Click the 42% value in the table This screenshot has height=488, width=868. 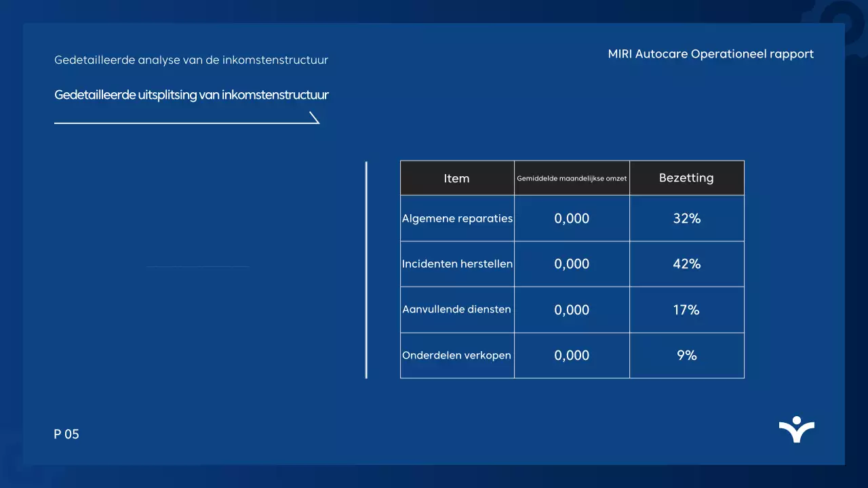point(686,264)
